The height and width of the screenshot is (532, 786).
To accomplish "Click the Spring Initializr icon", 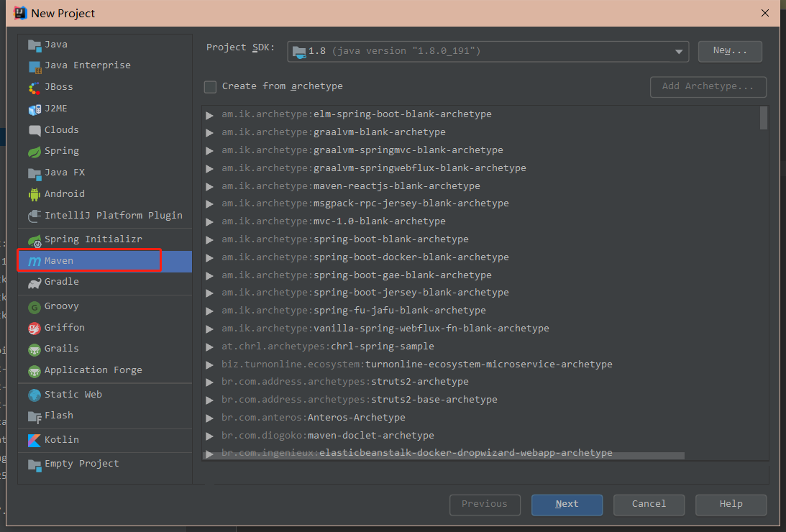I will tap(35, 240).
